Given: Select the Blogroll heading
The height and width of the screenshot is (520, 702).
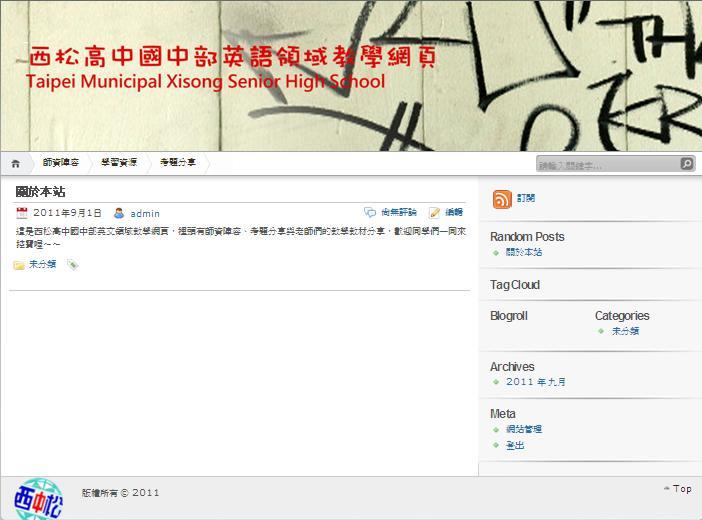Looking at the screenshot, I should click(x=509, y=316).
